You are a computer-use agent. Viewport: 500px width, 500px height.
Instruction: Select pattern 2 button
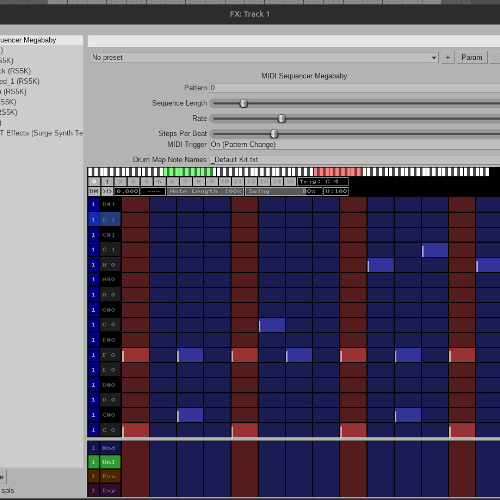(120, 182)
